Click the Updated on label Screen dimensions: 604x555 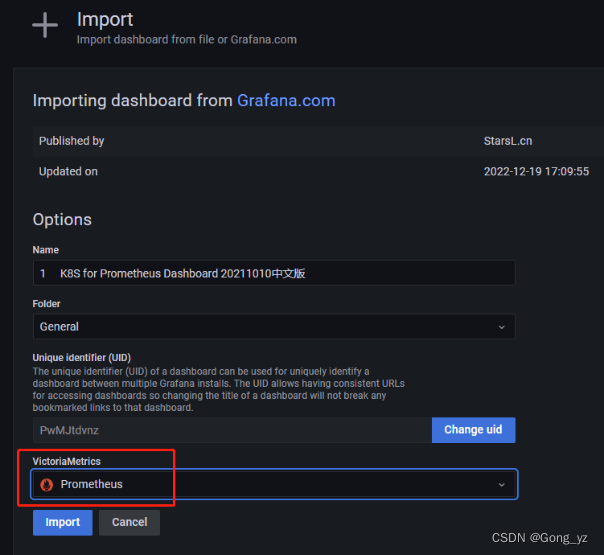(x=68, y=171)
